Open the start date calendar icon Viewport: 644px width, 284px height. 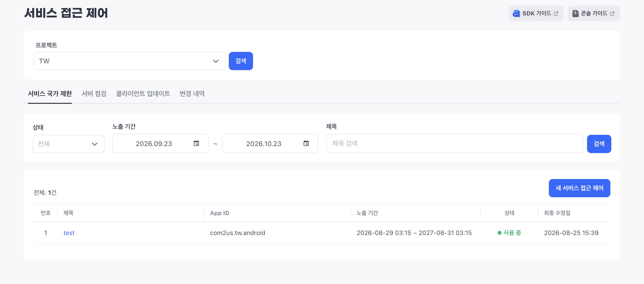(x=196, y=143)
